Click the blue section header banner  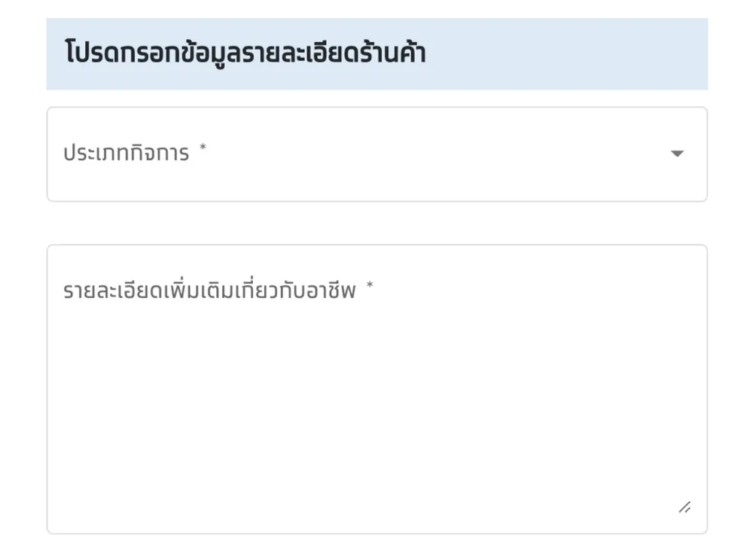[x=377, y=53]
